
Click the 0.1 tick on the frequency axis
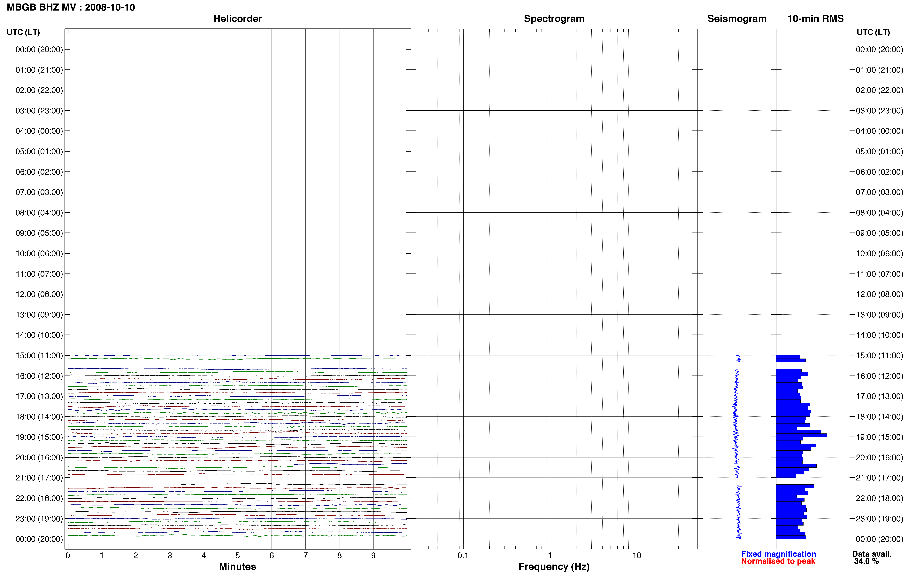click(x=463, y=555)
